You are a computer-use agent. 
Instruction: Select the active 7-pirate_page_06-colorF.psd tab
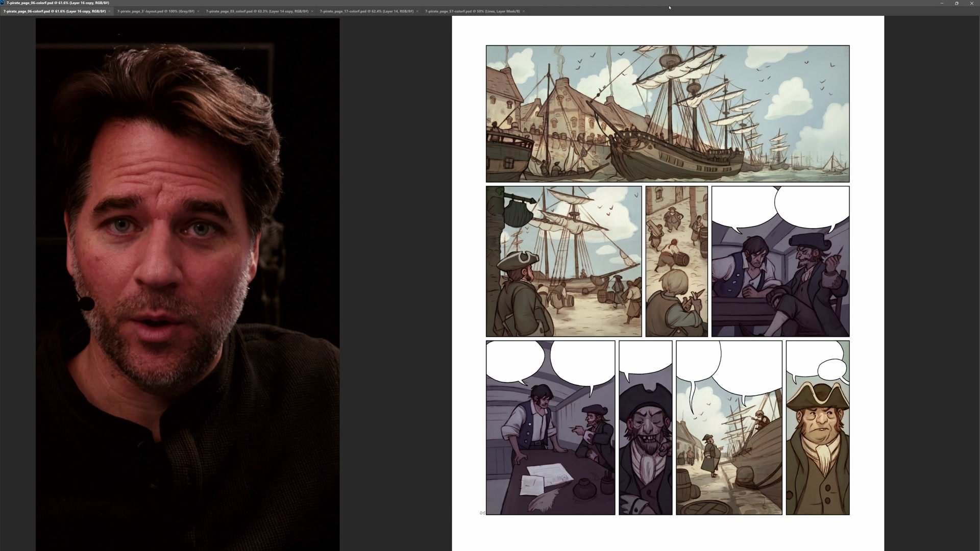tap(54, 11)
